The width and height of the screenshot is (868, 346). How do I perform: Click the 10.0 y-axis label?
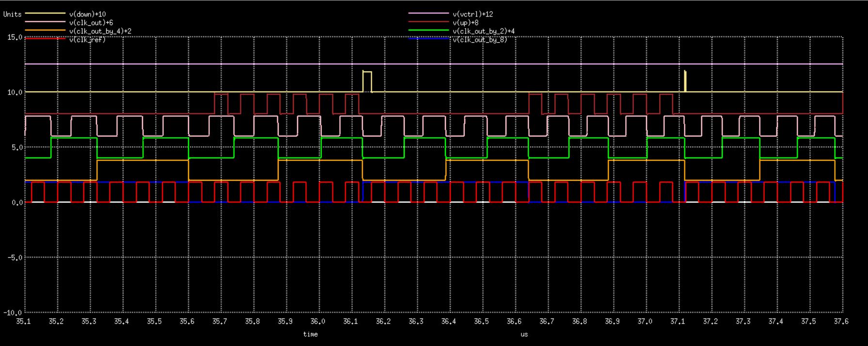(15, 92)
